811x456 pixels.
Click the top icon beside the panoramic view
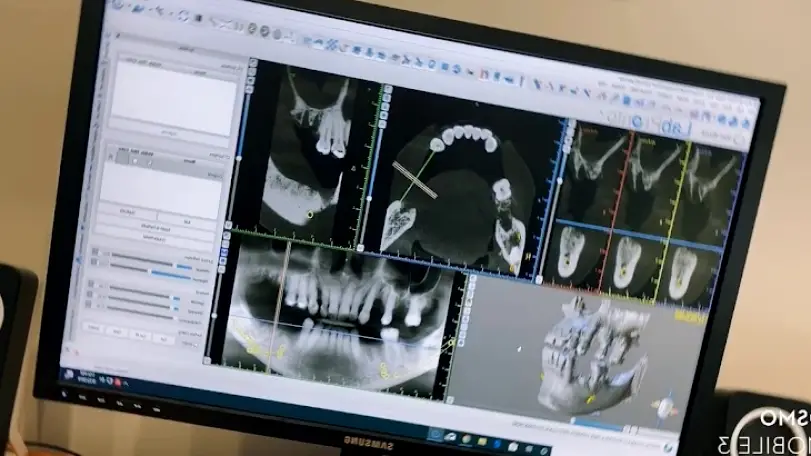click(227, 236)
